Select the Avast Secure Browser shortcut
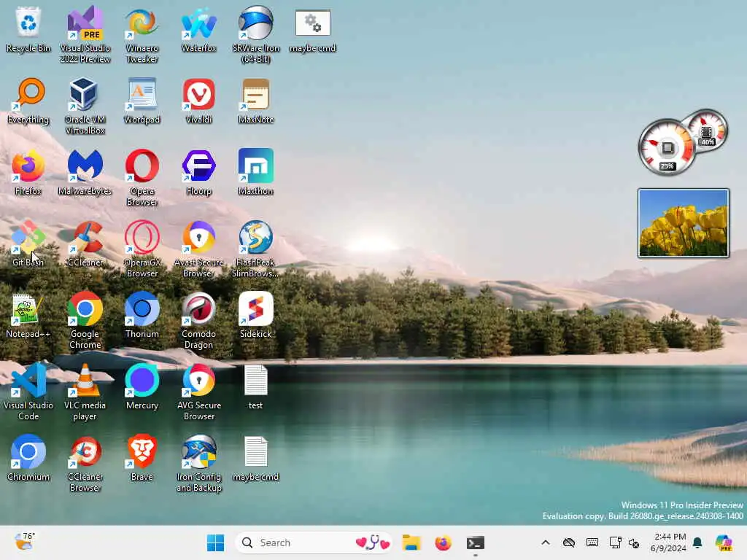Image resolution: width=747 pixels, height=560 pixels. tap(198, 249)
